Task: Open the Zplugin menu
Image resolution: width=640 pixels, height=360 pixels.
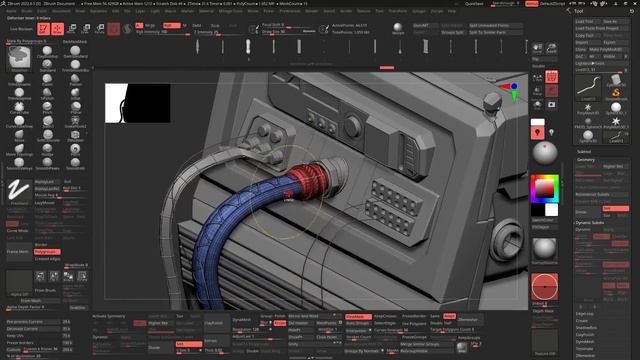Action: click(x=419, y=11)
